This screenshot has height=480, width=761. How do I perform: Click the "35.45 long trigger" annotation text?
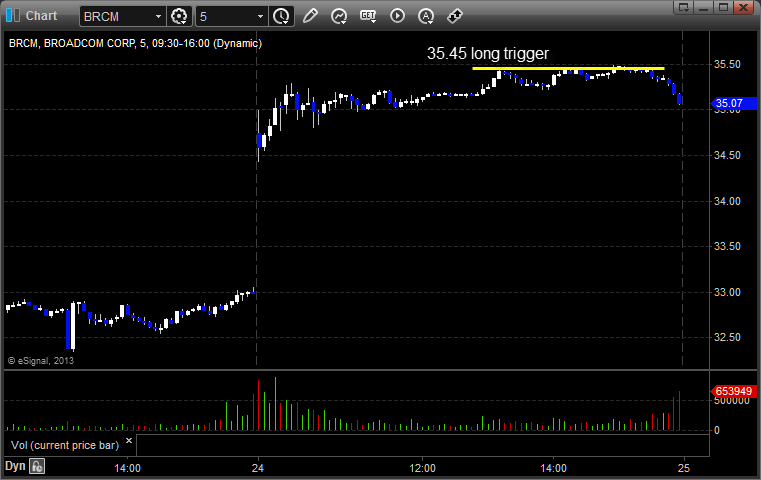pyautogui.click(x=488, y=53)
